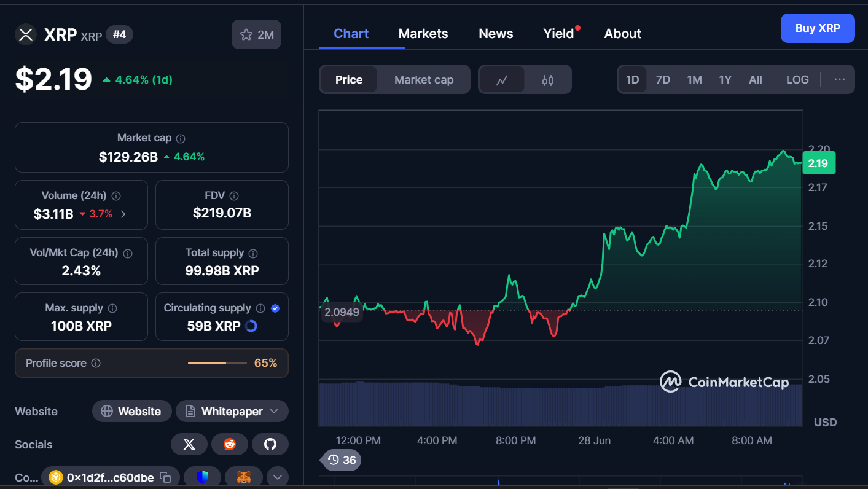Image resolution: width=868 pixels, height=489 pixels.
Task: Click the 2.0949 opening price label
Action: coord(342,312)
